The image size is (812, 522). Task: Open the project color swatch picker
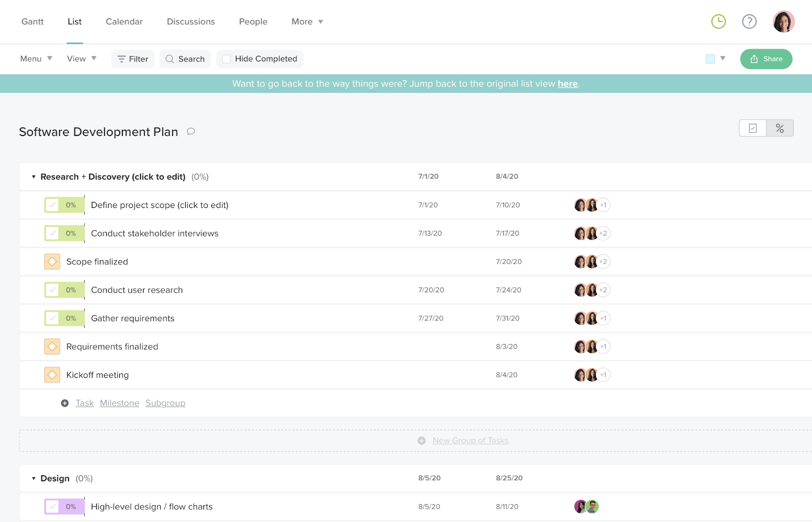tap(710, 58)
